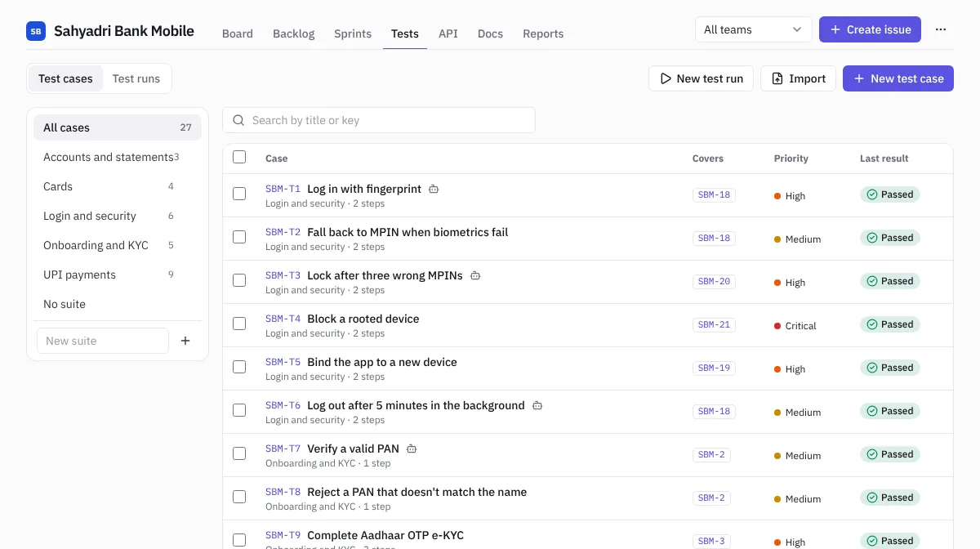Select the SBM-T6 row checkbox
980x549 pixels.
point(239,410)
